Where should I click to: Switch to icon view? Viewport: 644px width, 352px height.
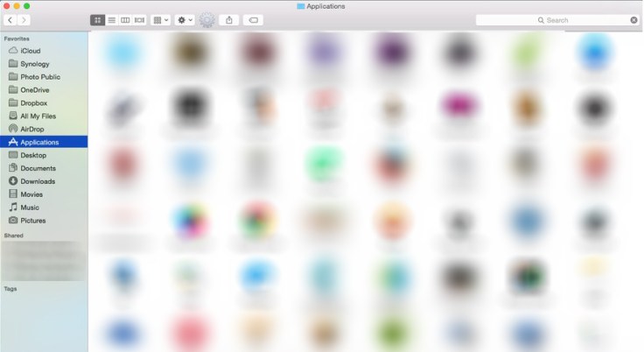[x=97, y=20]
